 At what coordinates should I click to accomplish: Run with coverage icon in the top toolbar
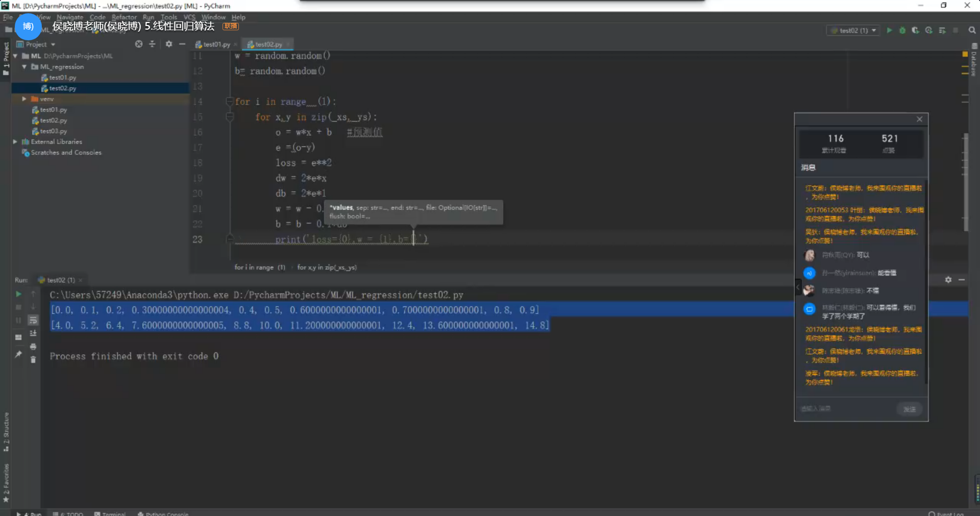tap(916, 31)
